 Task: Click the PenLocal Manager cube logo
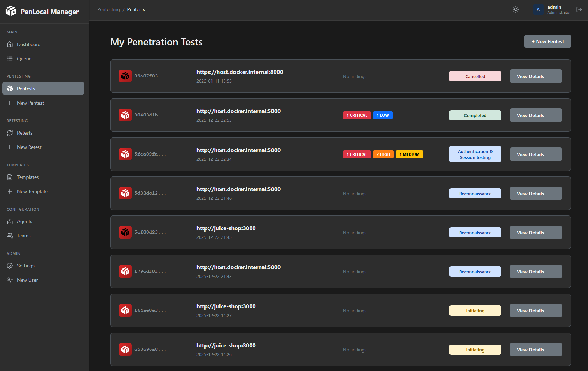[11, 11]
